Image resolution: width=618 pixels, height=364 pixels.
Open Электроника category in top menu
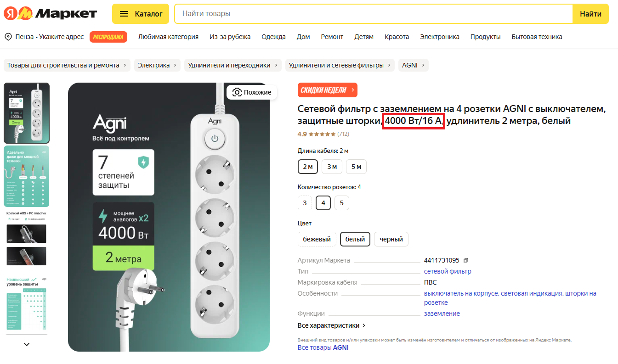[439, 37]
